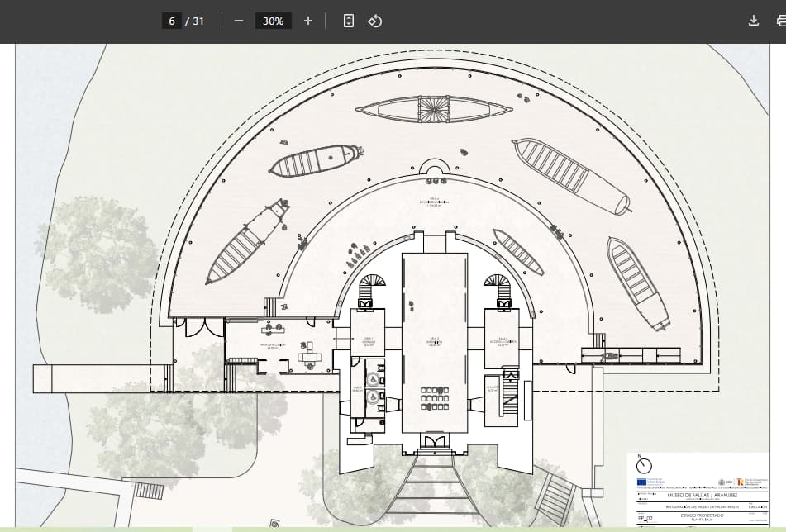Click the Fit to page icon

click(349, 21)
